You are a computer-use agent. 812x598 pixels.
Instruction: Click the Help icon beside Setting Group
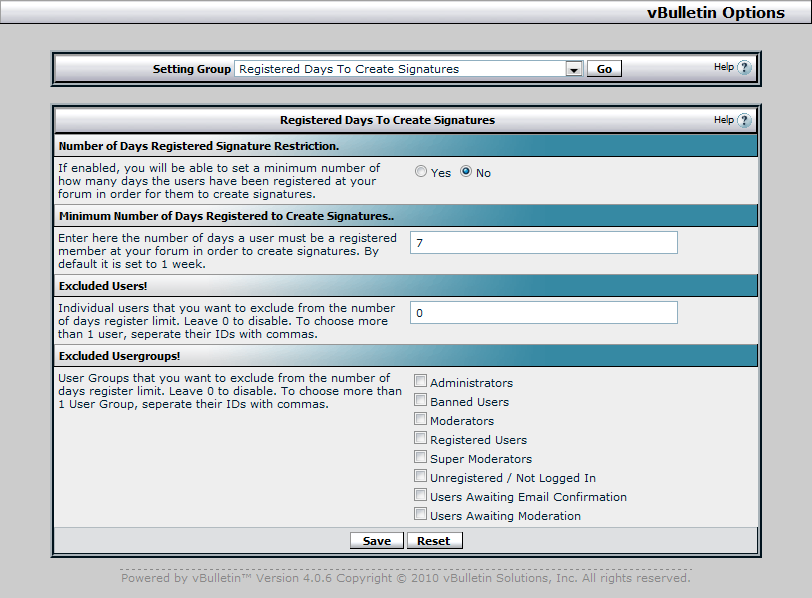pyautogui.click(x=744, y=68)
